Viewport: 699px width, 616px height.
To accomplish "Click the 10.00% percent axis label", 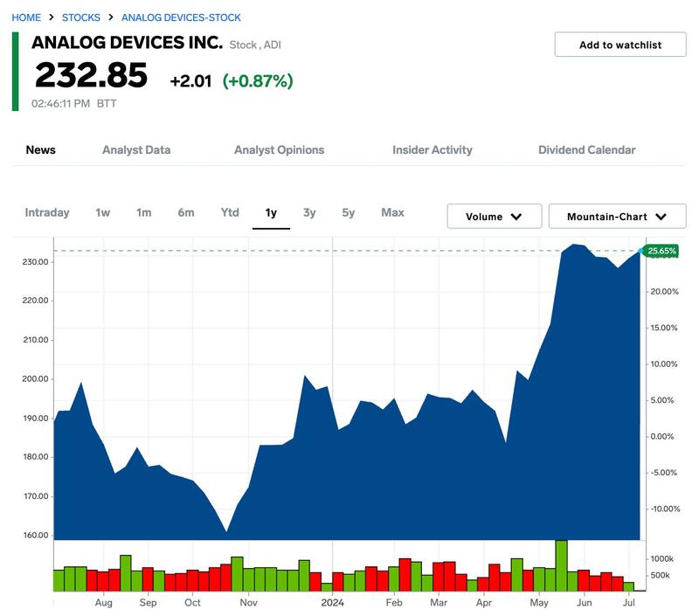I will pyautogui.click(x=664, y=364).
